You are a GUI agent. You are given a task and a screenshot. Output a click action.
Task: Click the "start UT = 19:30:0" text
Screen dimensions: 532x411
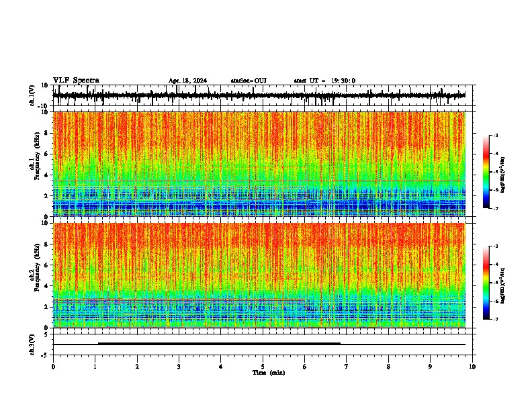pyautogui.click(x=324, y=81)
